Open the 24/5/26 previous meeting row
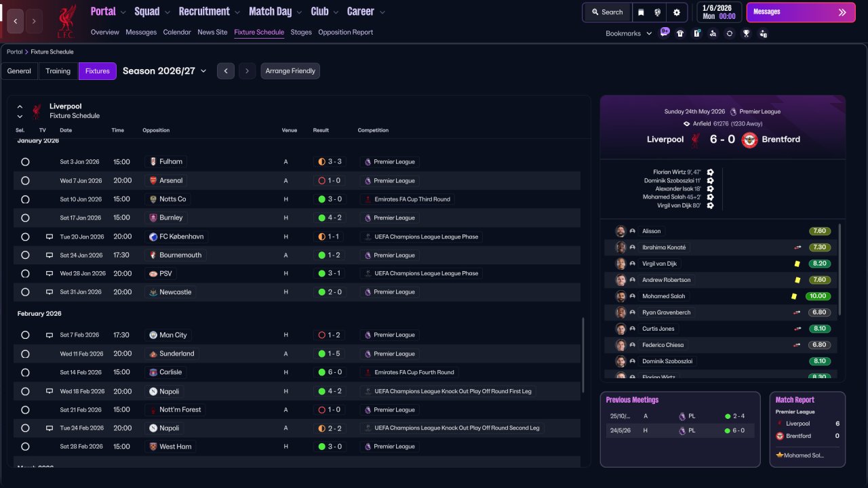This screenshot has height=488, width=868. point(680,430)
